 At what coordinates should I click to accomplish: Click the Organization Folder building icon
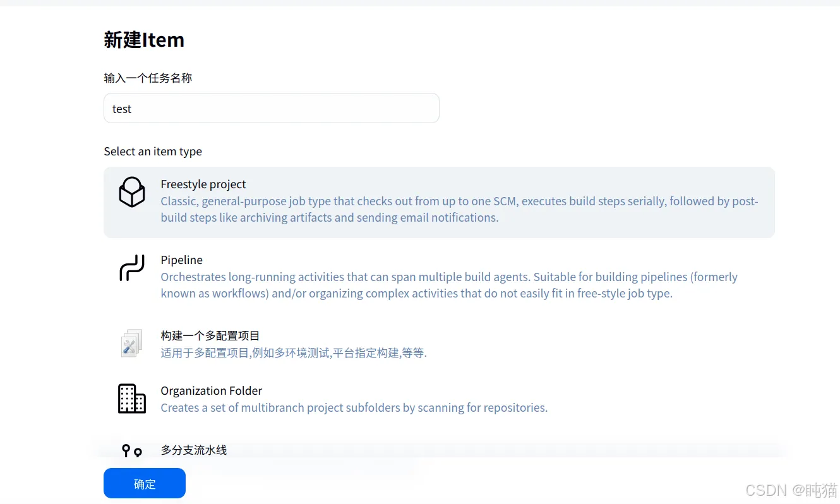tap(132, 399)
